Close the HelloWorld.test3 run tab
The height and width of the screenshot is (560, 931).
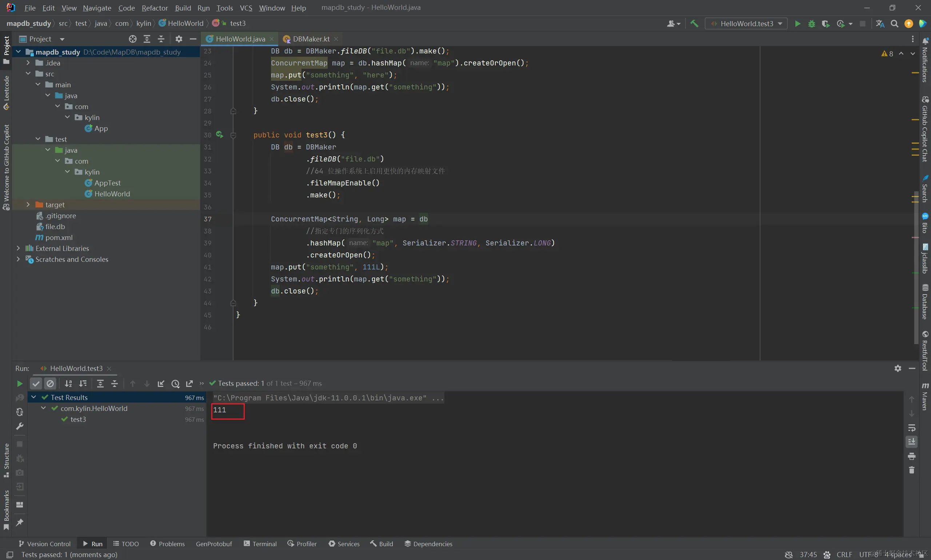pos(109,368)
